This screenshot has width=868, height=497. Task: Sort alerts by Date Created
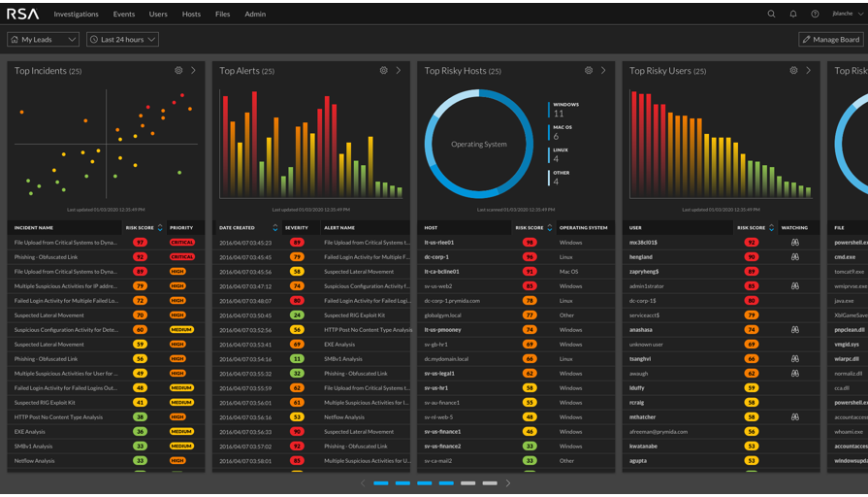(275, 228)
